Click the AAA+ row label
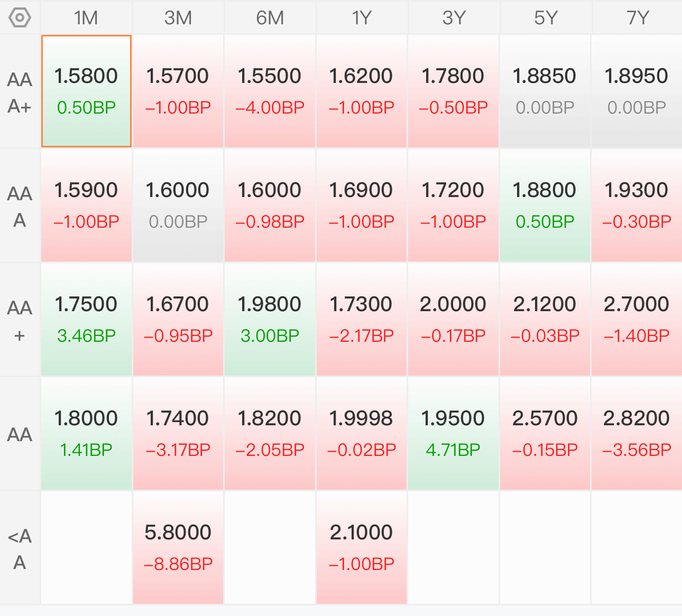682x616 pixels. point(20,92)
